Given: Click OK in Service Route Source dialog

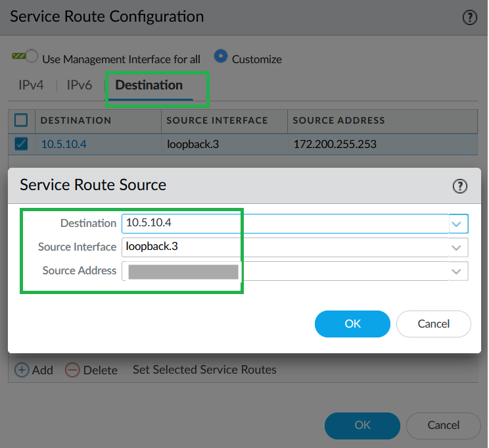Looking at the screenshot, I should tap(352, 324).
